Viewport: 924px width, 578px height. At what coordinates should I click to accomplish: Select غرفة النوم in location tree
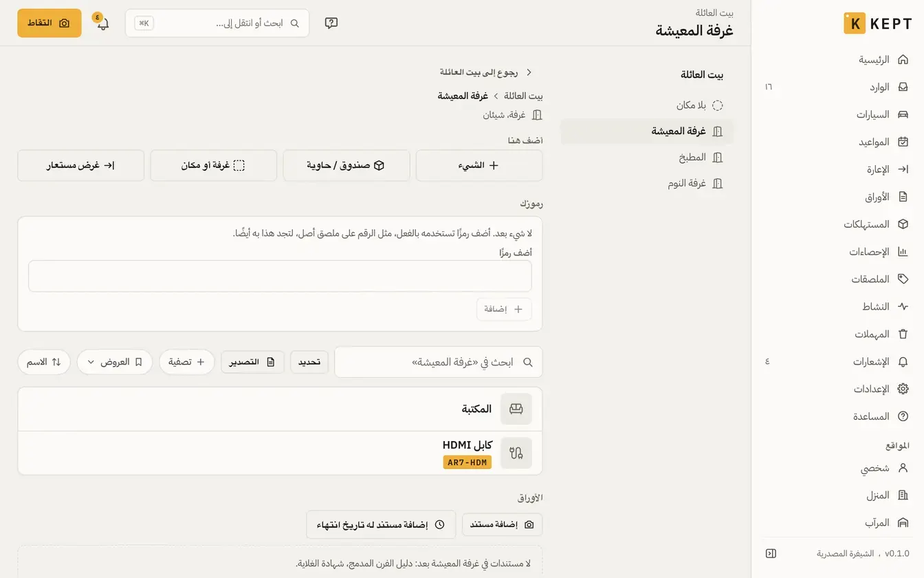point(647,184)
